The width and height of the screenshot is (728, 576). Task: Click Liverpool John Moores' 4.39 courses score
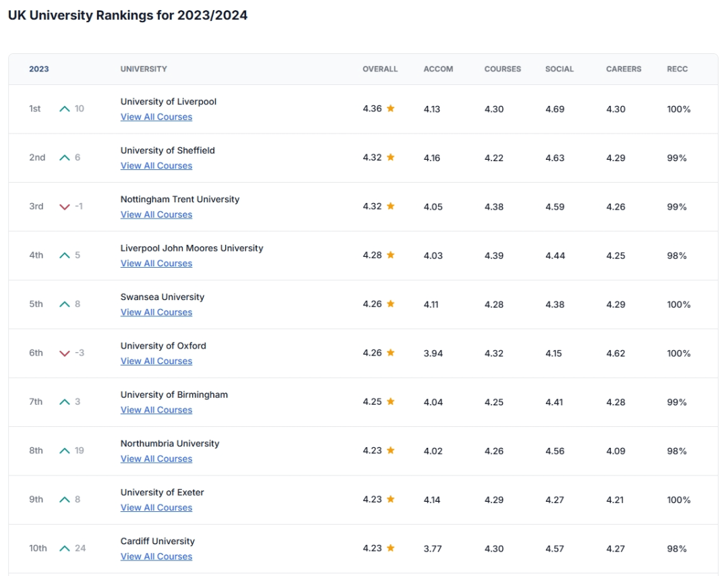click(x=494, y=256)
